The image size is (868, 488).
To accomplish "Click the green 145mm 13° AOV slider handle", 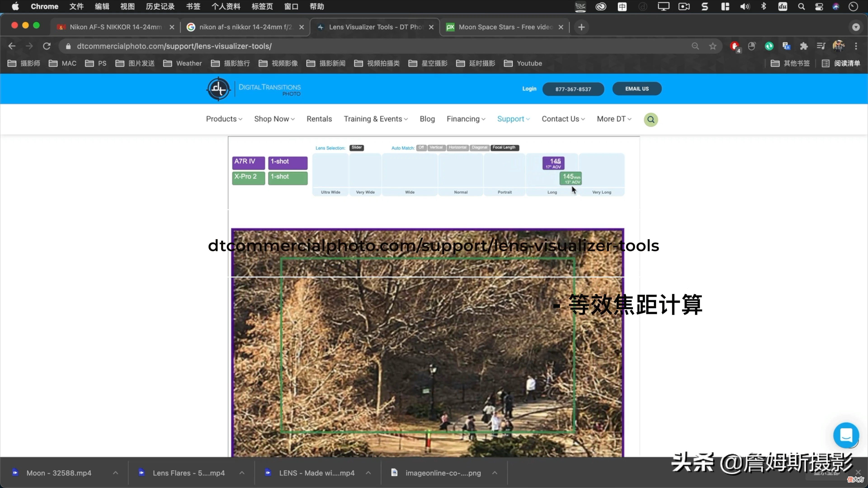I will point(571,178).
